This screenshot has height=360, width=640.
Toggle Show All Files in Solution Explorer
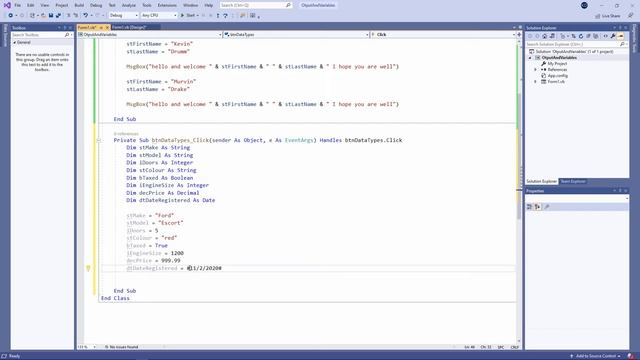coord(596,36)
